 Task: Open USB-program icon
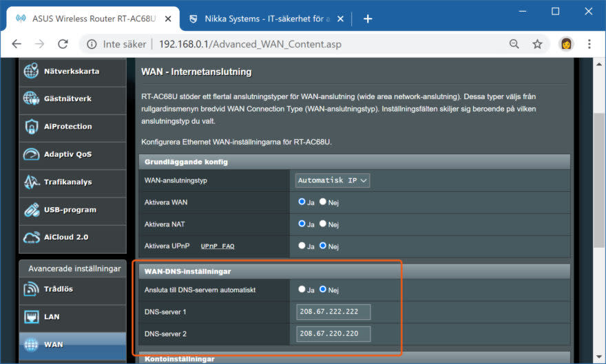pos(31,210)
